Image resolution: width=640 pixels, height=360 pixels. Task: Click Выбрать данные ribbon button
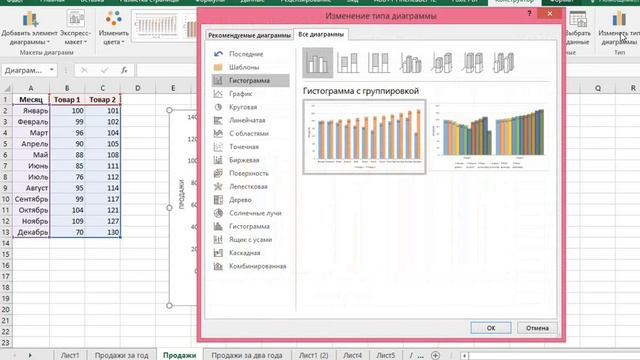[x=578, y=28]
